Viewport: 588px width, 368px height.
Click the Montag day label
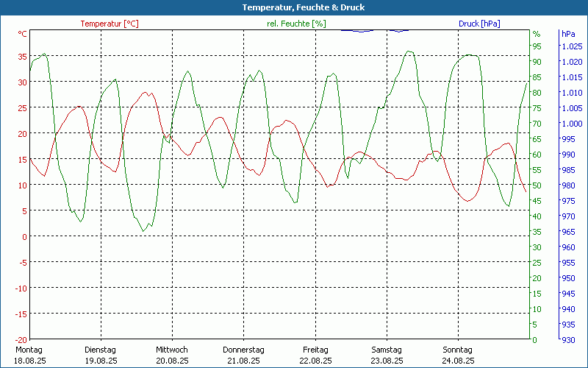coord(29,350)
